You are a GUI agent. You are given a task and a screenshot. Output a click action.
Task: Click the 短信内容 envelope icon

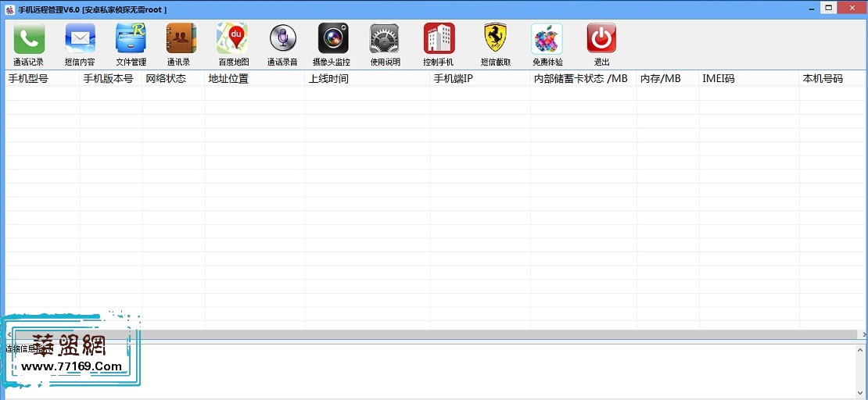(80, 39)
